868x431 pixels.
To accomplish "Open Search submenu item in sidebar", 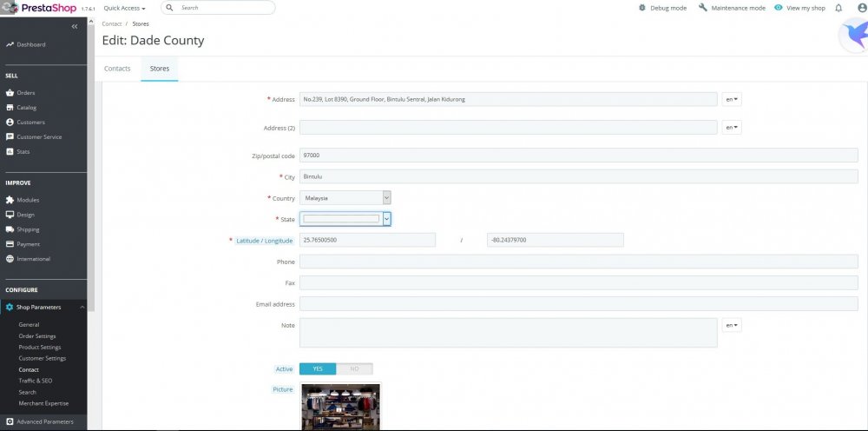I will 27,392.
